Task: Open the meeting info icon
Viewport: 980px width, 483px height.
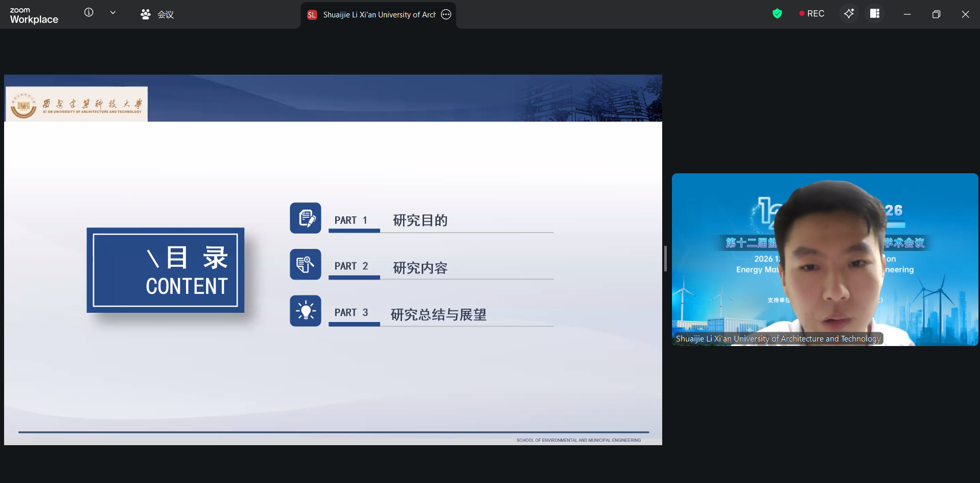Action: 89,12
